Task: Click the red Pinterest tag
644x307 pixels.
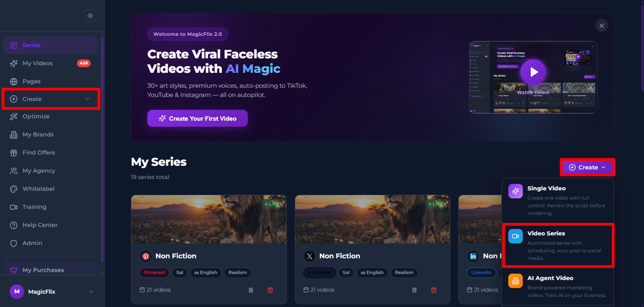Action: tap(155, 272)
